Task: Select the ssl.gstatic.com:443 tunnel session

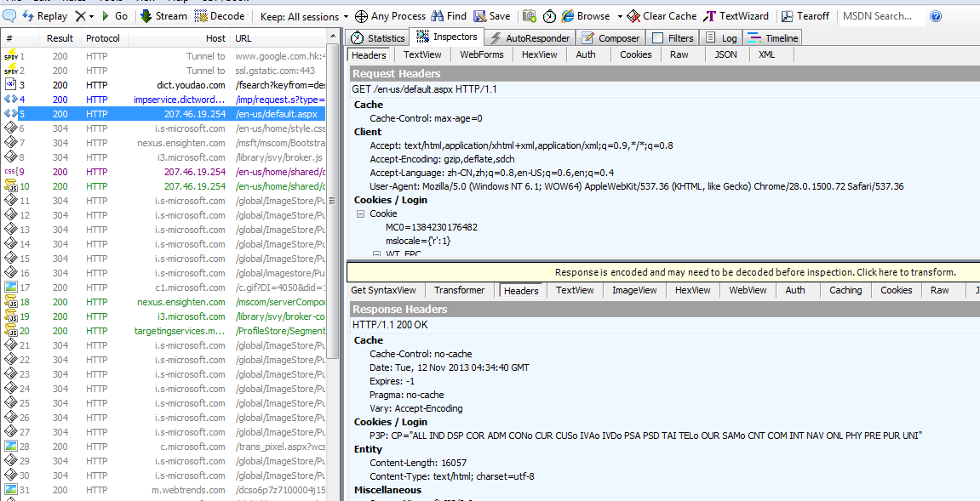Action: pyautogui.click(x=163, y=71)
